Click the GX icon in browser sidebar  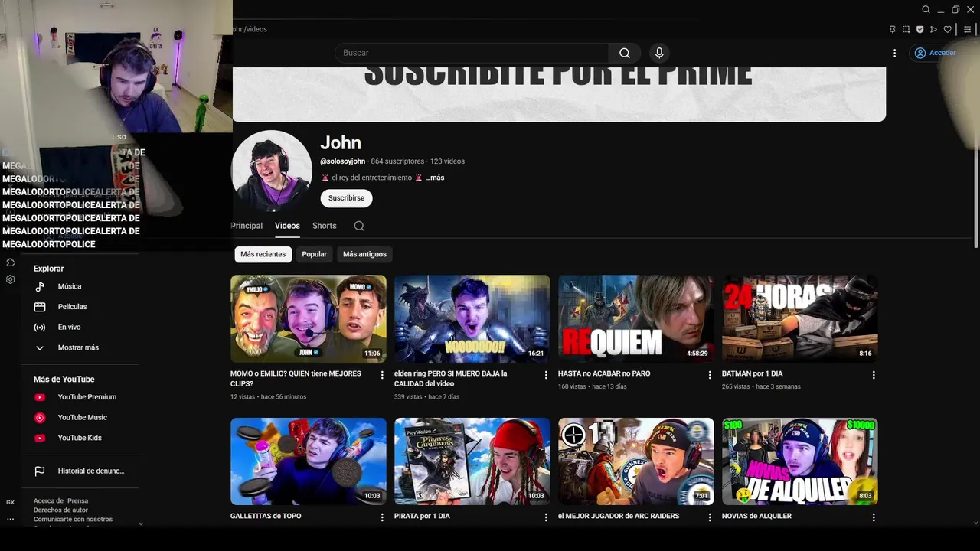pyautogui.click(x=11, y=502)
